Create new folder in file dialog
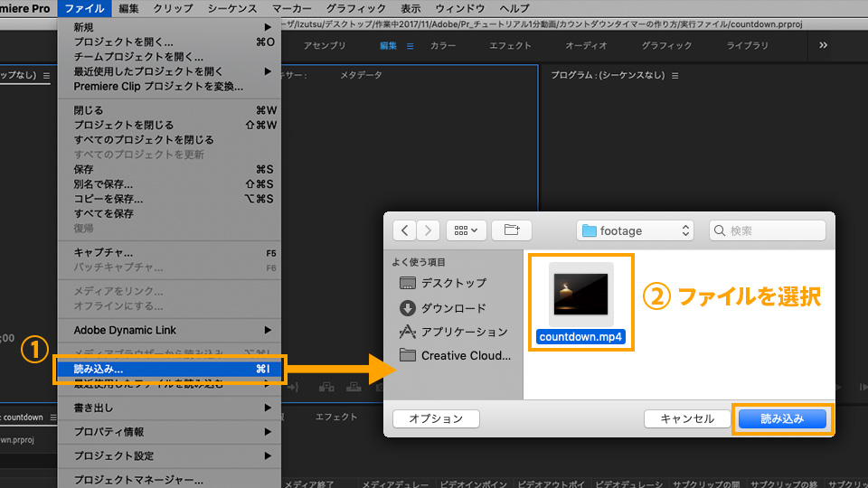The width and height of the screenshot is (868, 488). (x=512, y=230)
